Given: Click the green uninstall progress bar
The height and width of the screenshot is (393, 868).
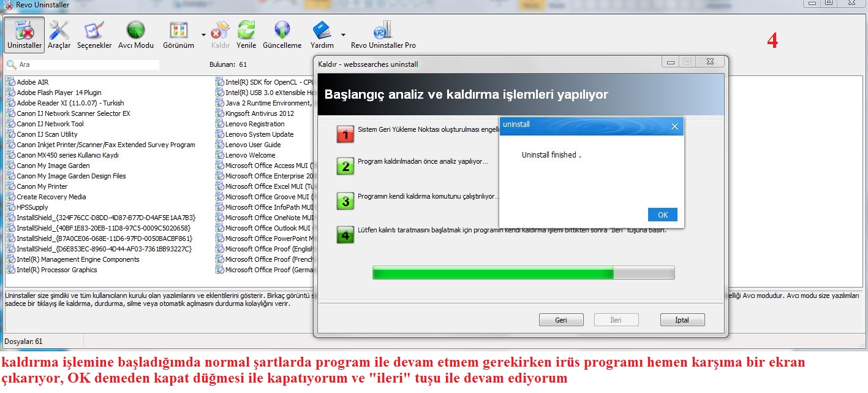Looking at the screenshot, I should click(x=523, y=273).
